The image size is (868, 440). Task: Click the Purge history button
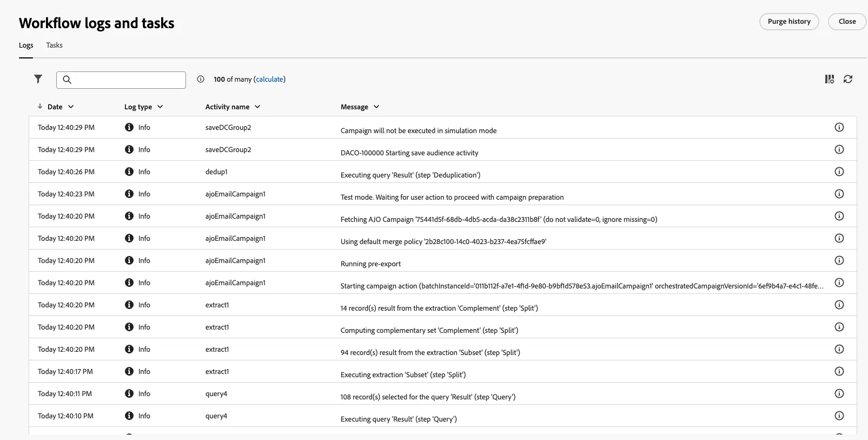(x=789, y=22)
